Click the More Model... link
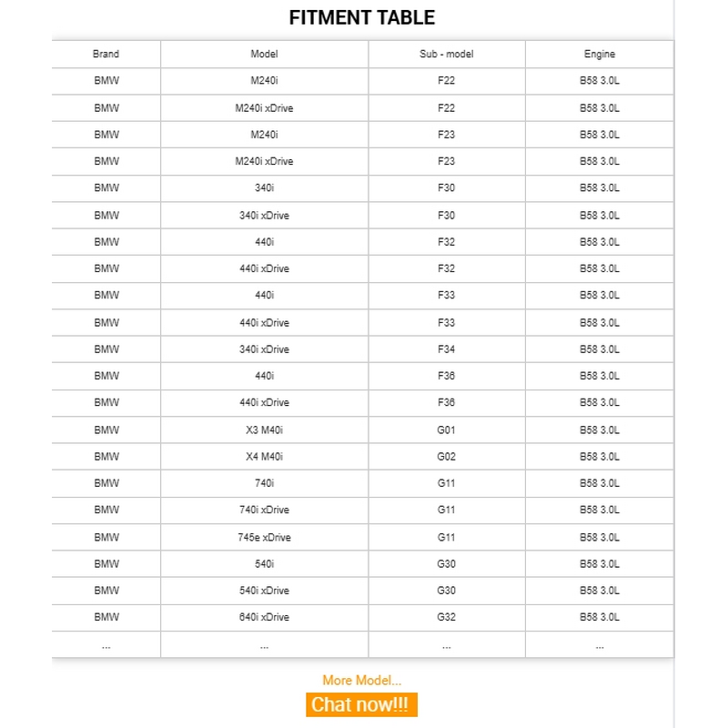728x728 pixels. [361, 680]
